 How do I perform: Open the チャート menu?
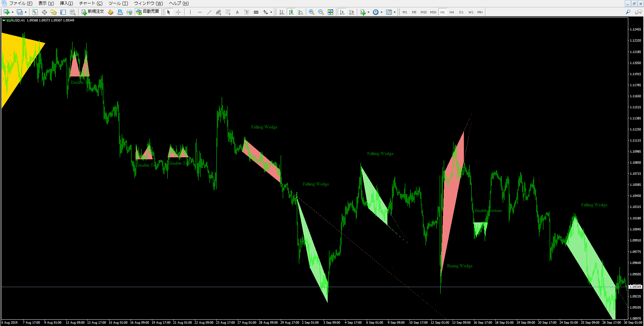90,3
